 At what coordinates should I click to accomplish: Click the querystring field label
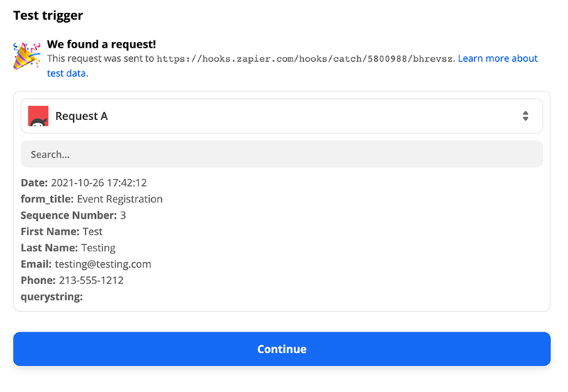[x=52, y=297]
